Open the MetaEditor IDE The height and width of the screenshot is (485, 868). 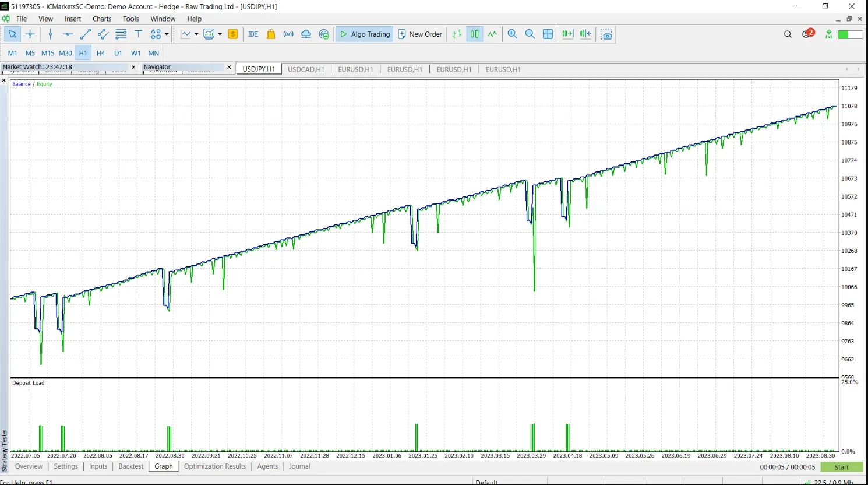253,34
